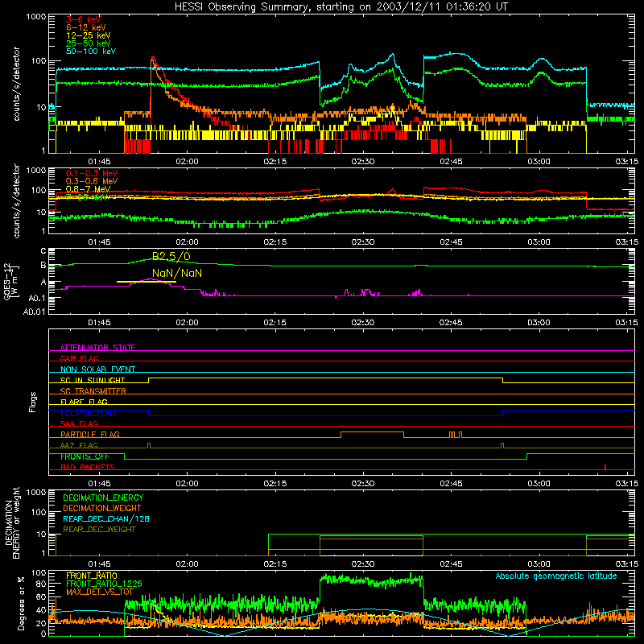
Task: Select the SC_IN_SUNLIGHT flag label
Action: 93,380
